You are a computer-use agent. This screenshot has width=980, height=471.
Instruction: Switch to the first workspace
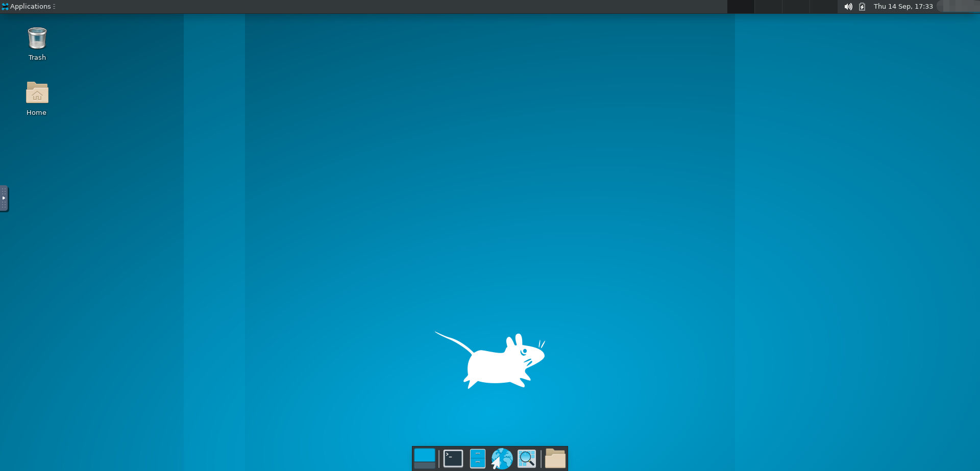click(x=741, y=7)
